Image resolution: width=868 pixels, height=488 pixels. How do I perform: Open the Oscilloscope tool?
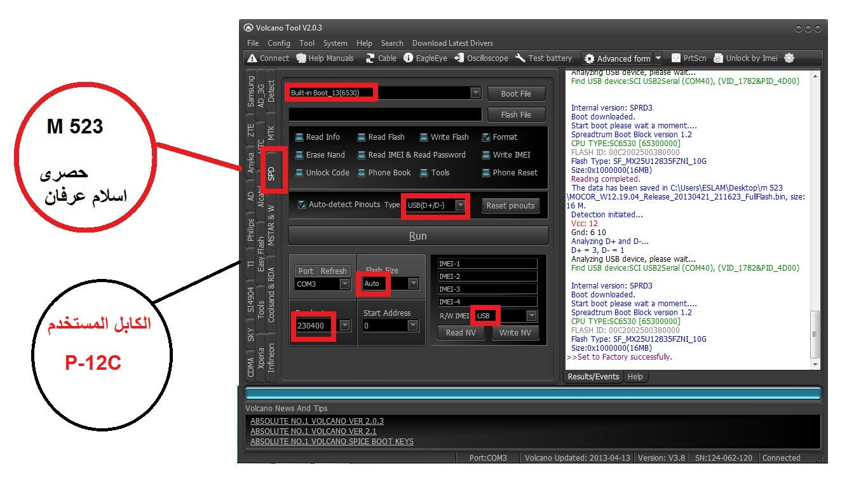[x=481, y=58]
